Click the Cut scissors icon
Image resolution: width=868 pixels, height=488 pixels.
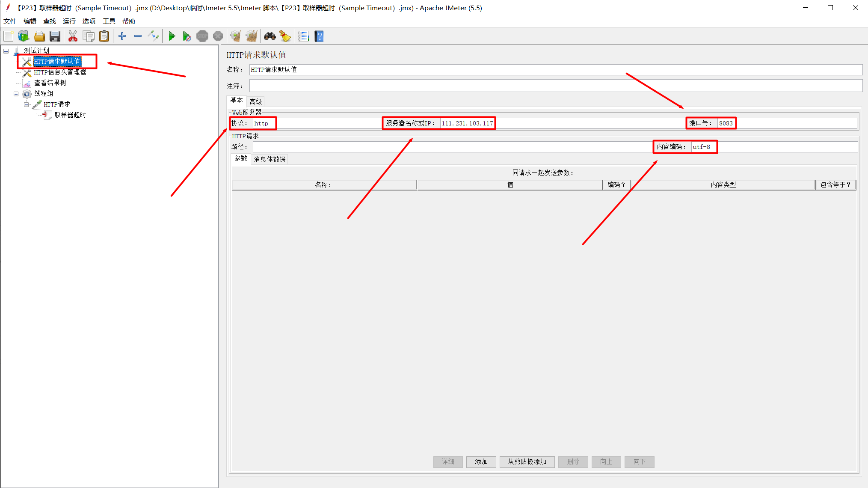pos(73,36)
